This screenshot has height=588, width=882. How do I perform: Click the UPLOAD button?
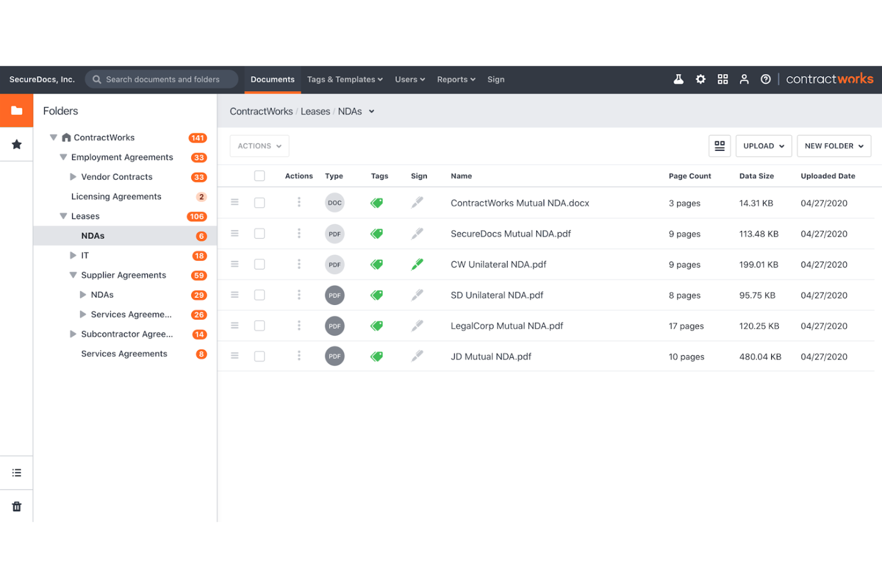(x=763, y=146)
